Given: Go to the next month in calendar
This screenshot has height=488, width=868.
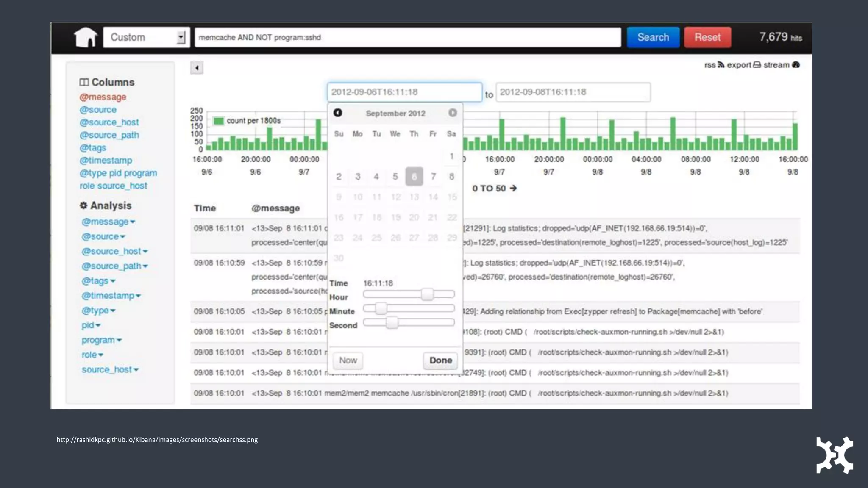Looking at the screenshot, I should 453,113.
